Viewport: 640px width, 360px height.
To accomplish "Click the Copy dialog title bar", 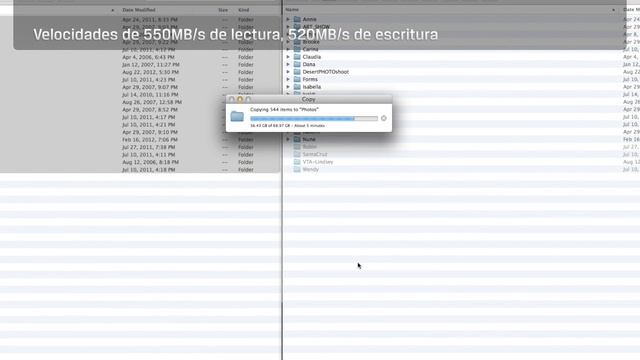I will [309, 99].
